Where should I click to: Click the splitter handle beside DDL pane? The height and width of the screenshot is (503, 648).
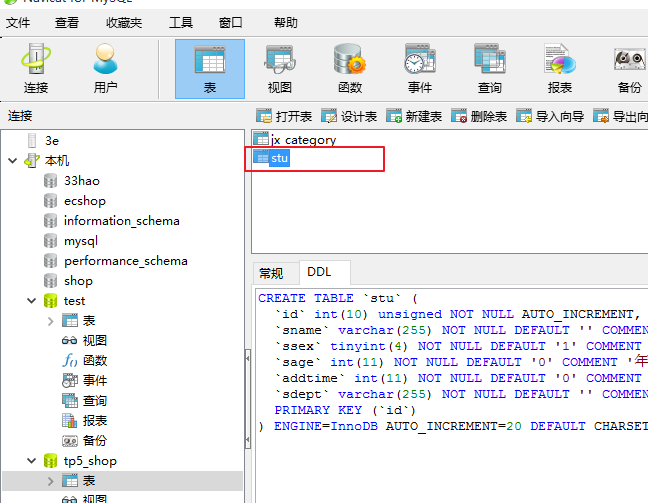coord(248,399)
